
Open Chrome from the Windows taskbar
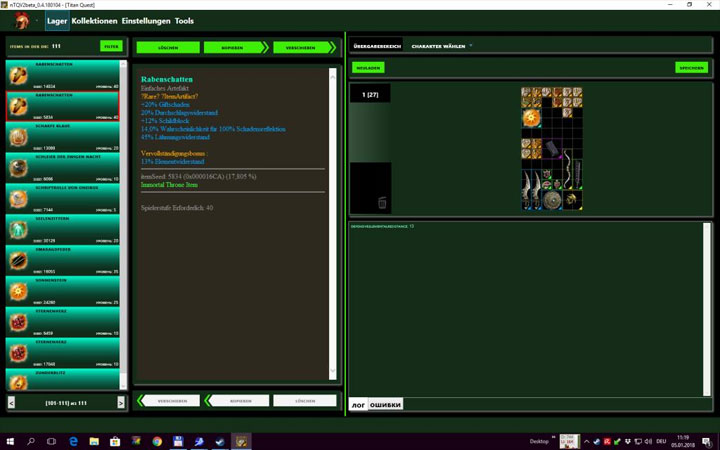(x=157, y=440)
